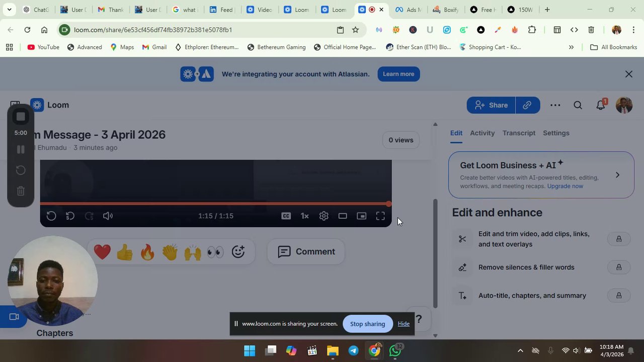Switch to the Settings tab

point(556,133)
